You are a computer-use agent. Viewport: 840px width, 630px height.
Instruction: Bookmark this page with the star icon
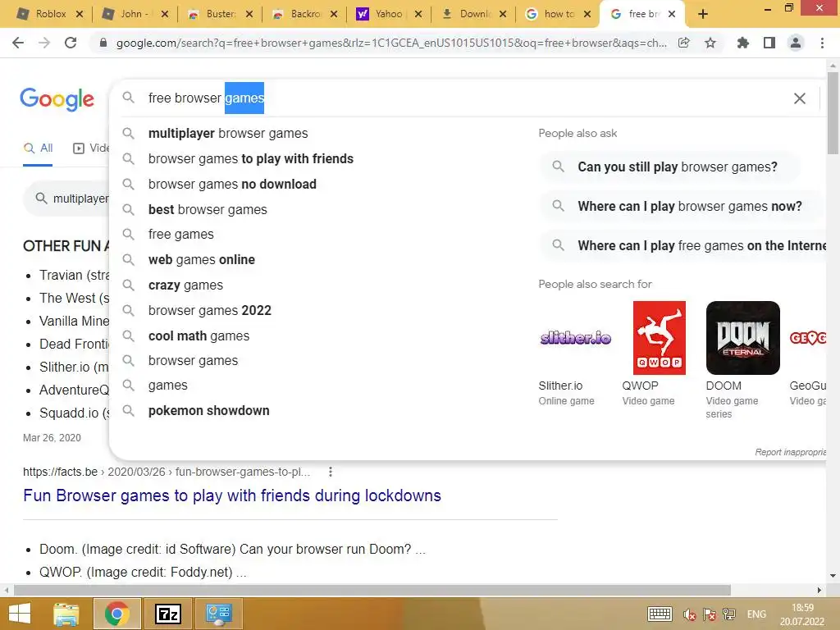(x=710, y=43)
